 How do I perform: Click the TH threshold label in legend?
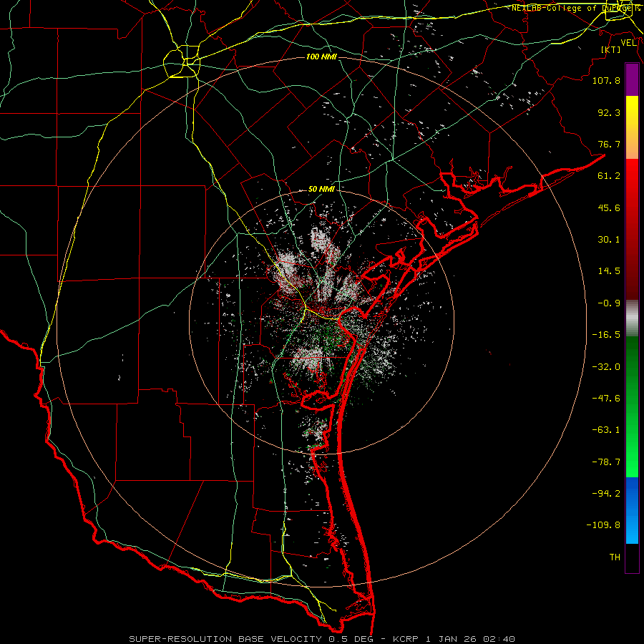coord(615,557)
